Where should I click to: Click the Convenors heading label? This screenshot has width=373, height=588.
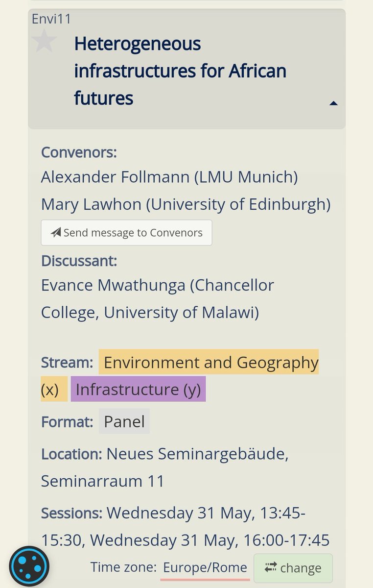(79, 152)
